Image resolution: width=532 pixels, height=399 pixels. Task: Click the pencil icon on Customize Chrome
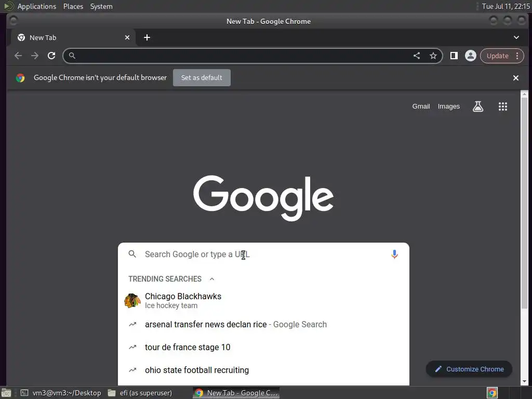(438, 369)
